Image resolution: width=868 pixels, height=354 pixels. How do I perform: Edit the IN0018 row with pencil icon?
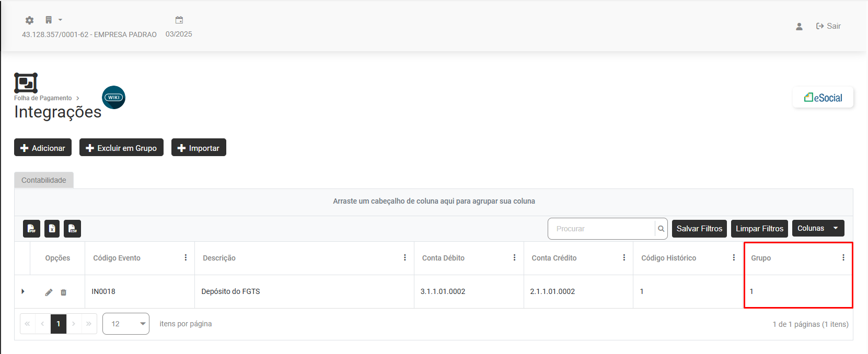(x=49, y=292)
